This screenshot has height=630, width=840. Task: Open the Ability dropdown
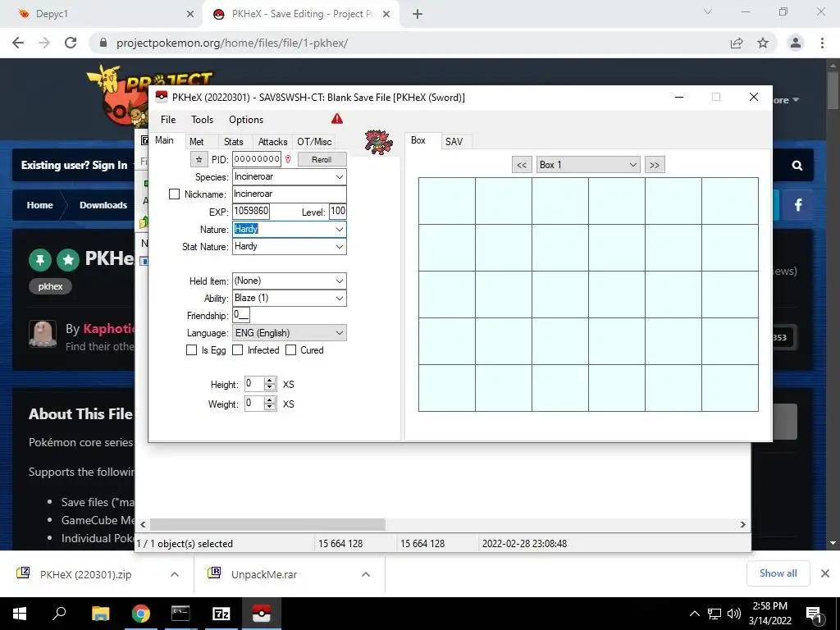[339, 298]
